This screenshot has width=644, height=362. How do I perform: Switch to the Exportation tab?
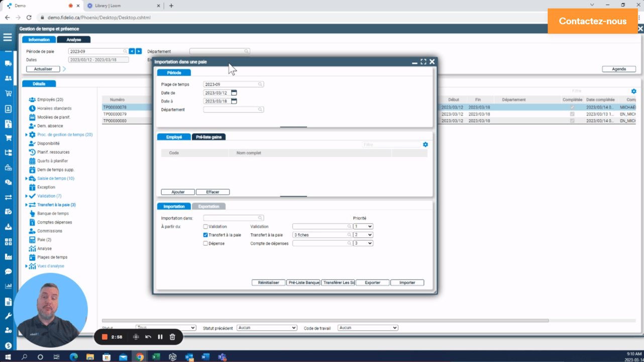click(208, 206)
